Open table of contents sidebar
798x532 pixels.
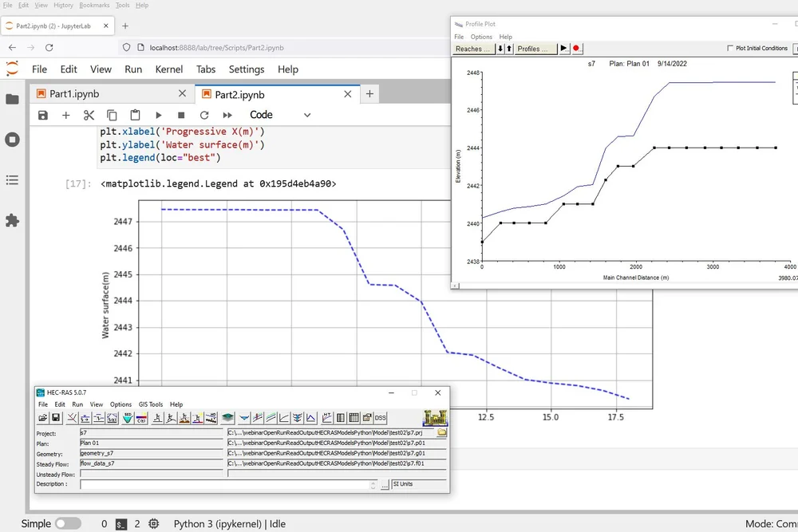(x=12, y=180)
